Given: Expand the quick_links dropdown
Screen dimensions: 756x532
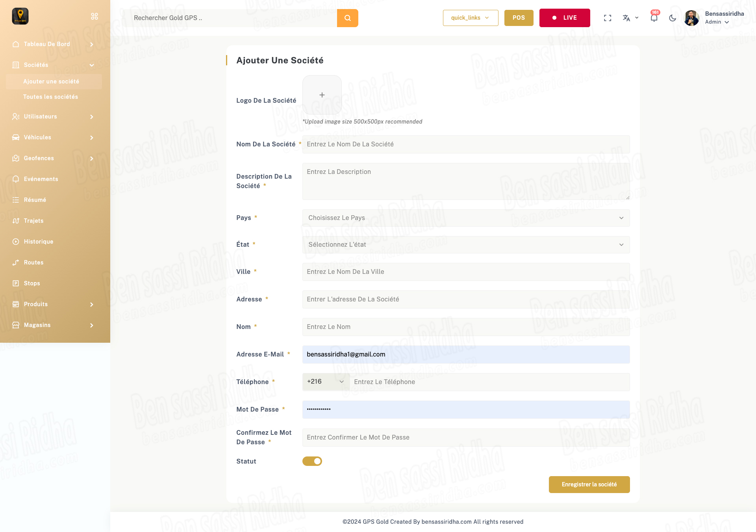Looking at the screenshot, I should [470, 18].
